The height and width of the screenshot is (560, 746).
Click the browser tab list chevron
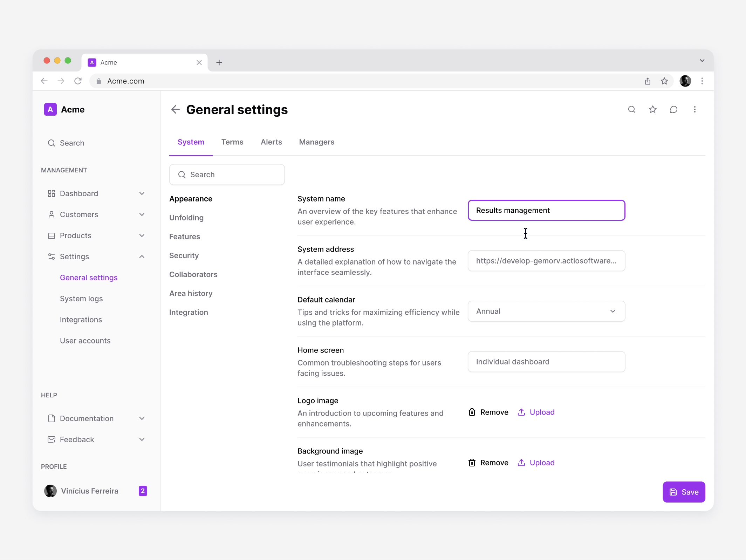[702, 61]
